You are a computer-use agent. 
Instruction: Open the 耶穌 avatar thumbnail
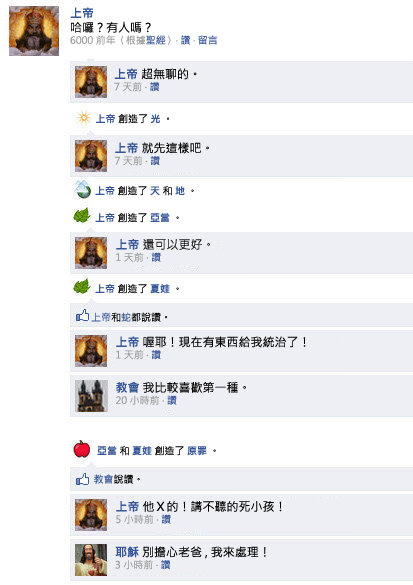point(91,560)
